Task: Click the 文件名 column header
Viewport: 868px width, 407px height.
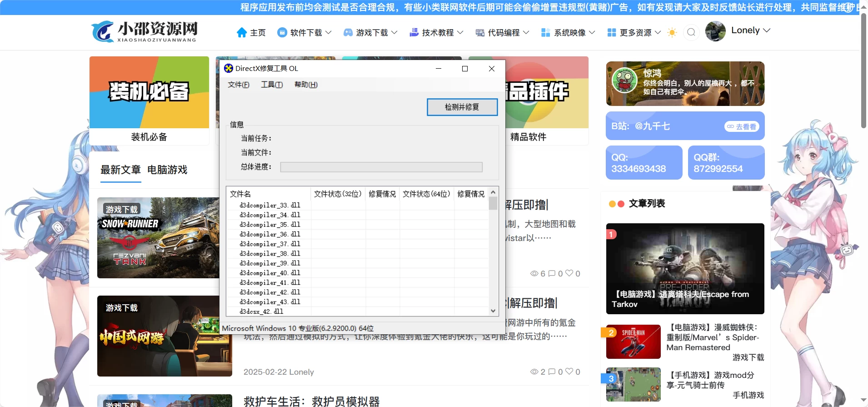Action: (x=269, y=194)
